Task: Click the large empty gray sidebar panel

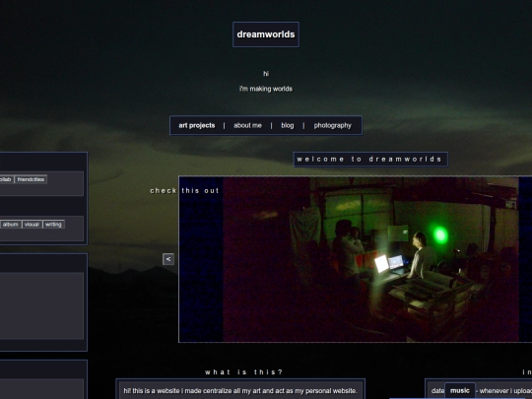Action: pos(41,305)
